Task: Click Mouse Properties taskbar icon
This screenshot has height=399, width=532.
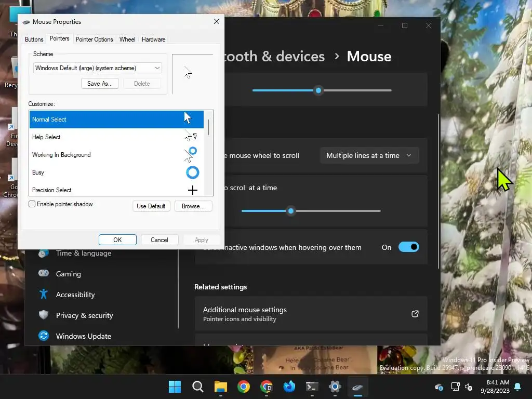Action: (357, 387)
